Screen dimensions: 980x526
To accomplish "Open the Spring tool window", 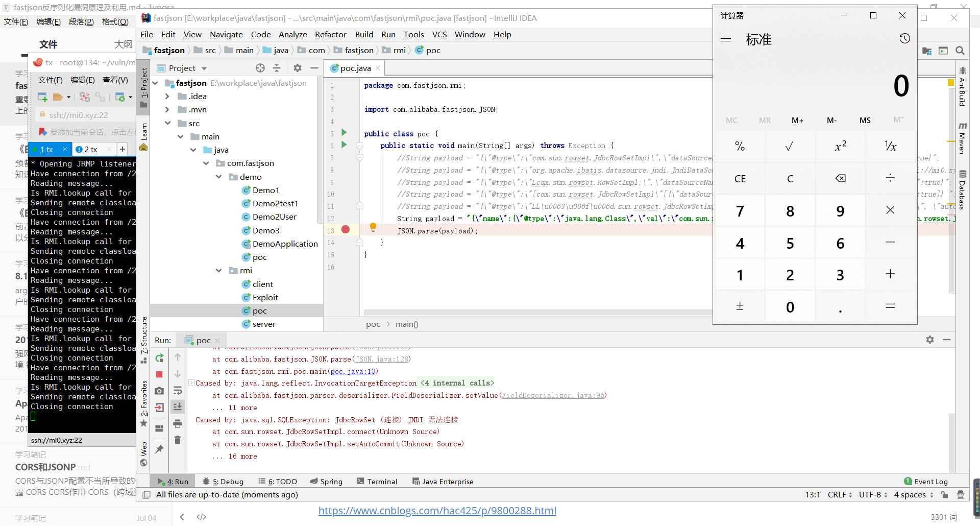I will click(326, 481).
